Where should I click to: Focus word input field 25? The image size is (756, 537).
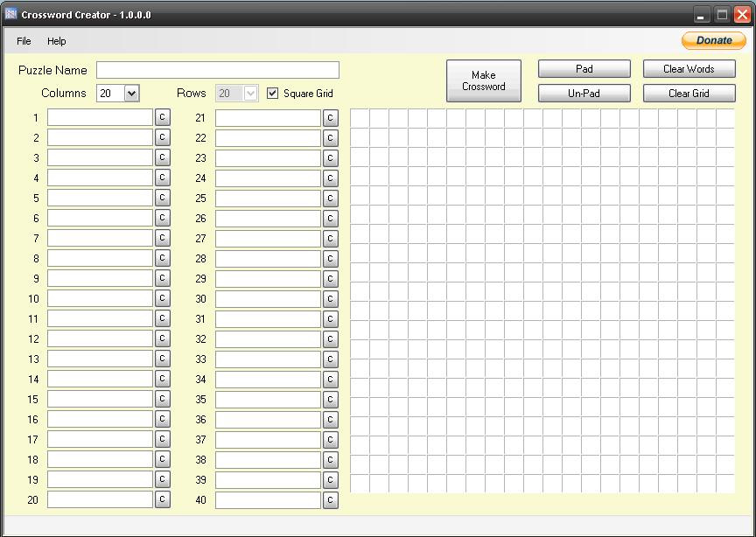pyautogui.click(x=268, y=199)
